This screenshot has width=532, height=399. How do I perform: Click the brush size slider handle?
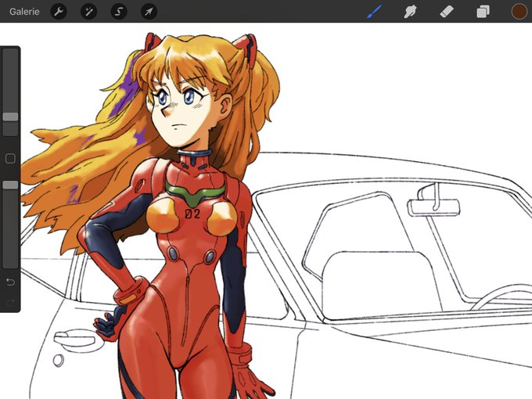(10, 117)
